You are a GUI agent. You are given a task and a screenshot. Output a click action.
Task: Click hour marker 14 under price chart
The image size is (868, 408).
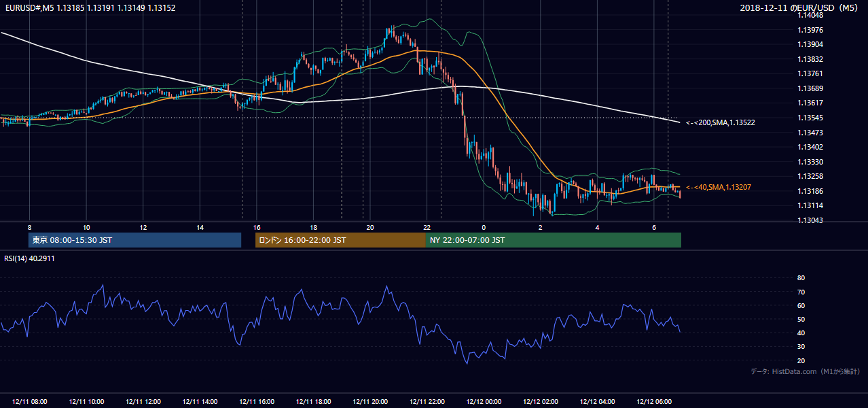pos(200,227)
